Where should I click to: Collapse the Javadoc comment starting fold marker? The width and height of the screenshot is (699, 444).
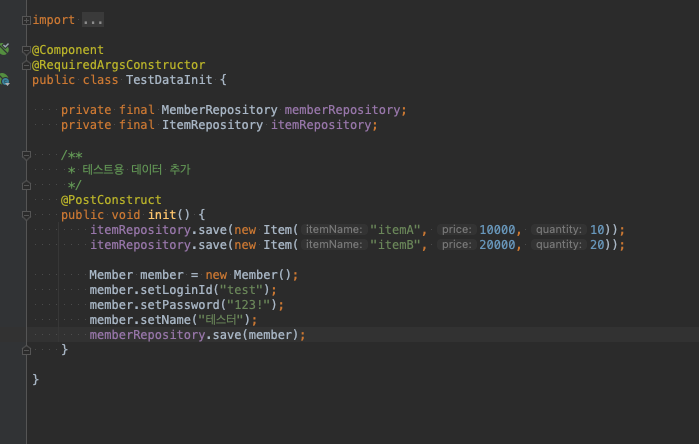coord(26,155)
